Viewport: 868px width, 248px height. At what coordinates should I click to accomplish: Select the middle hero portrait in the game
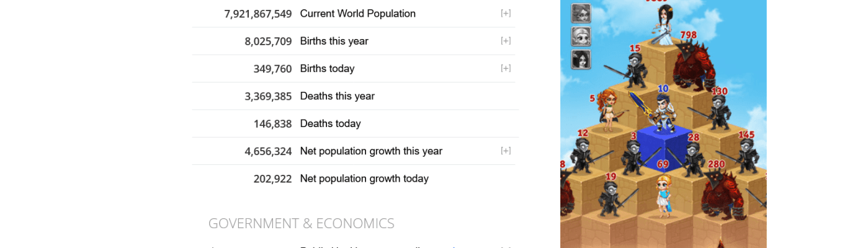tap(581, 36)
